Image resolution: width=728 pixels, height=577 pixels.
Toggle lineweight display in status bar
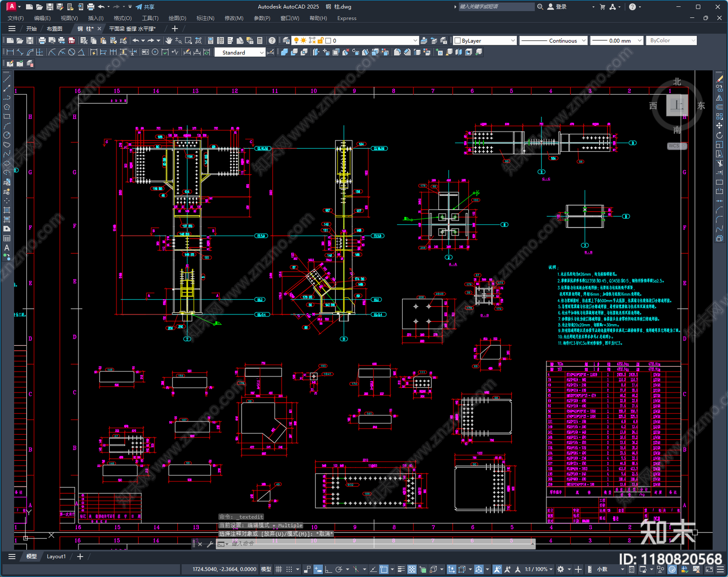point(401,569)
